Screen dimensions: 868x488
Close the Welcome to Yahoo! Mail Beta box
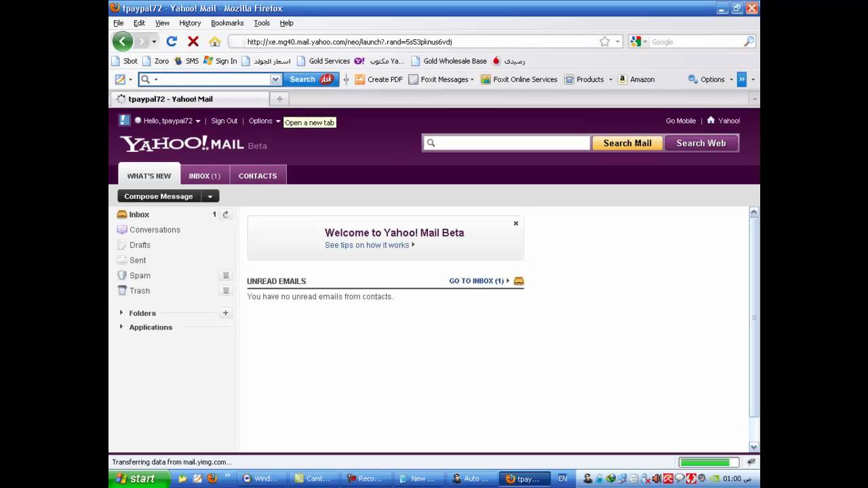[516, 223]
